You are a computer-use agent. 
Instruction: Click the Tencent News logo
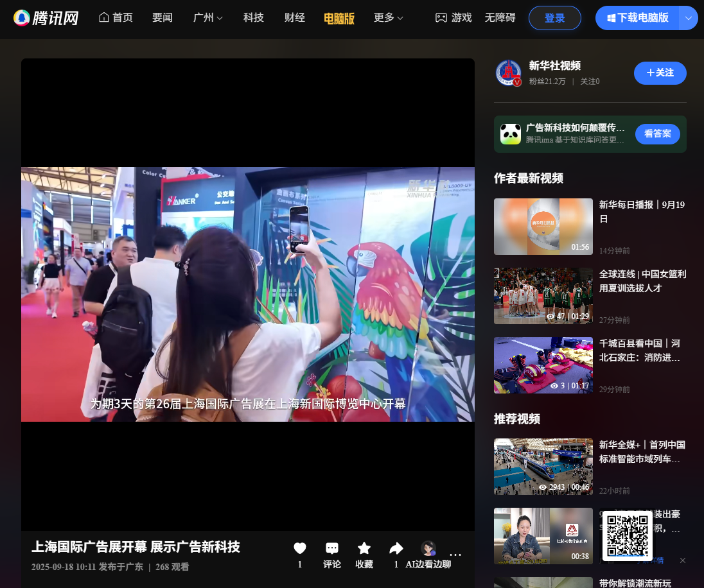coord(46,18)
